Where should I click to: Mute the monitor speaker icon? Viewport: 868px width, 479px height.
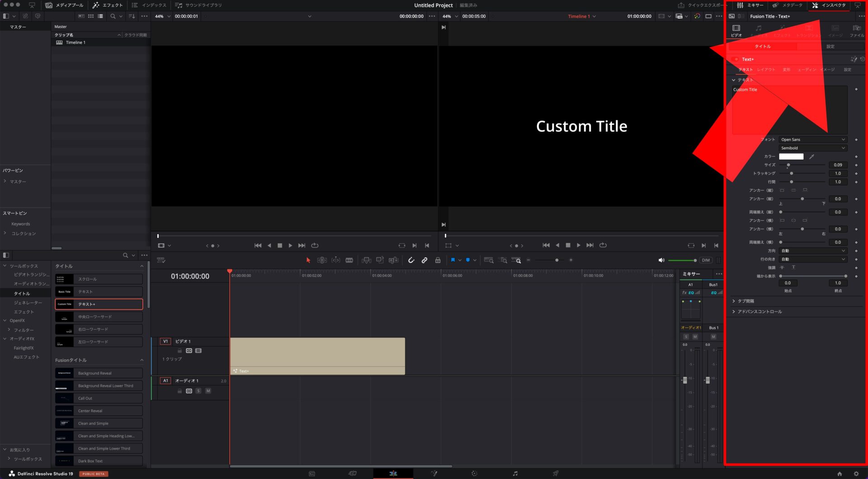(x=661, y=260)
